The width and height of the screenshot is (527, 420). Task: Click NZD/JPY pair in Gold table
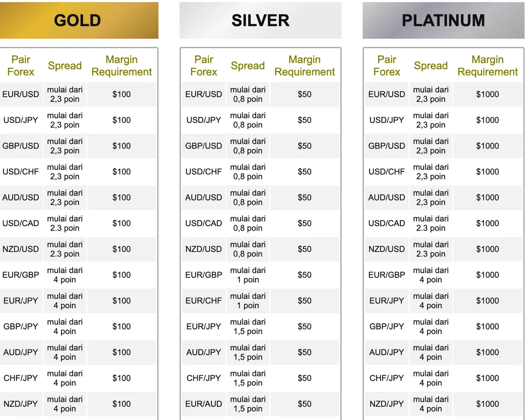(21, 404)
